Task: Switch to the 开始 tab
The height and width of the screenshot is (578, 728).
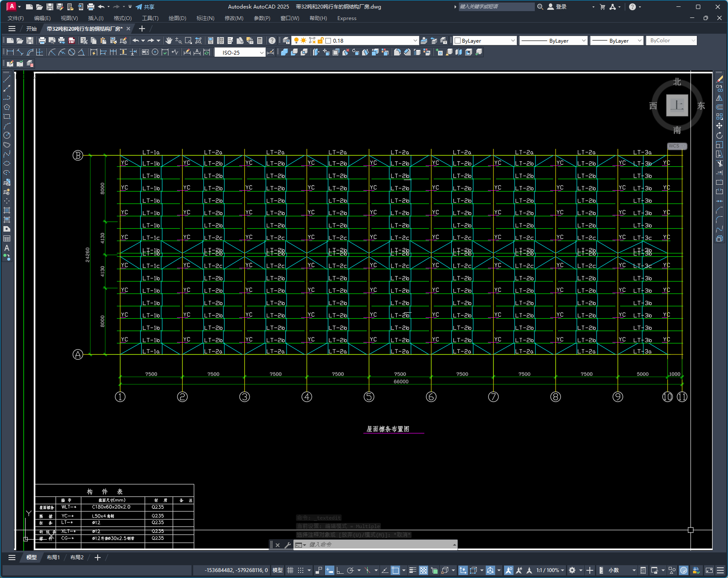Action: click(32, 29)
